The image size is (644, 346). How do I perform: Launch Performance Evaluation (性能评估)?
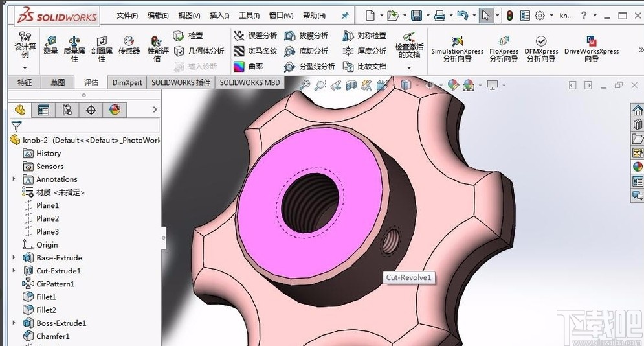coord(158,49)
